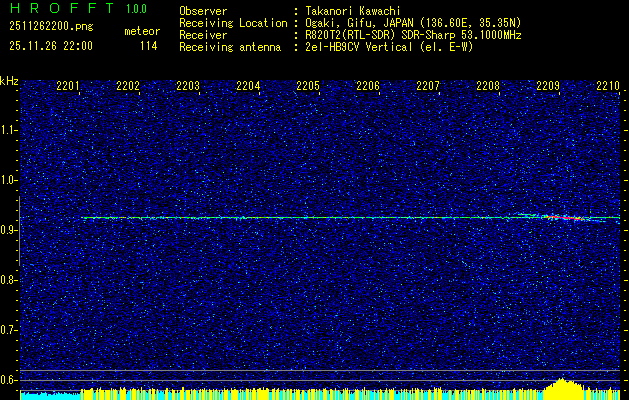629x400 pixels.
Task: Click the red meteor echo near 2209
Action: click(564, 217)
